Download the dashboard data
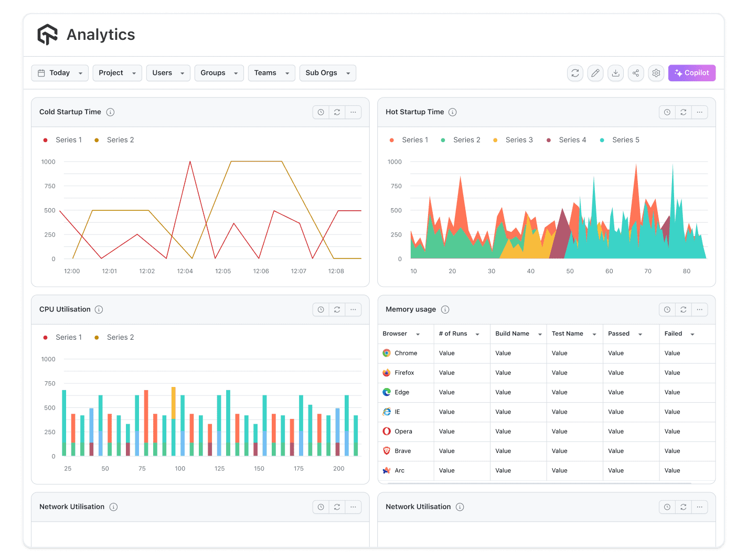The width and height of the screenshot is (747, 560). point(615,73)
